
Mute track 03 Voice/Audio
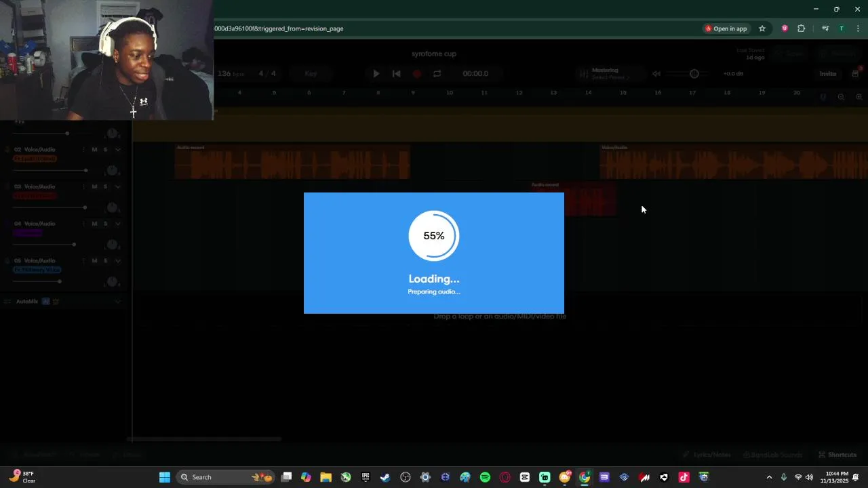(x=94, y=186)
